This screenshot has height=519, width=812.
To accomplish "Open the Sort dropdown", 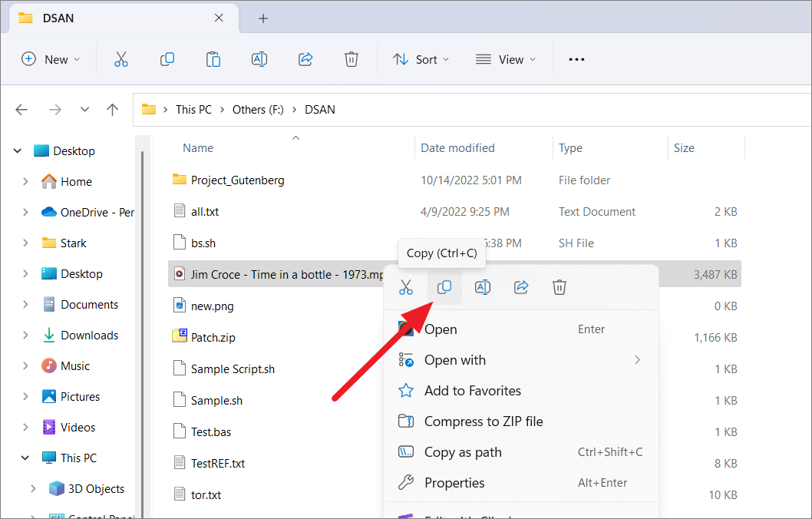I will [x=421, y=60].
